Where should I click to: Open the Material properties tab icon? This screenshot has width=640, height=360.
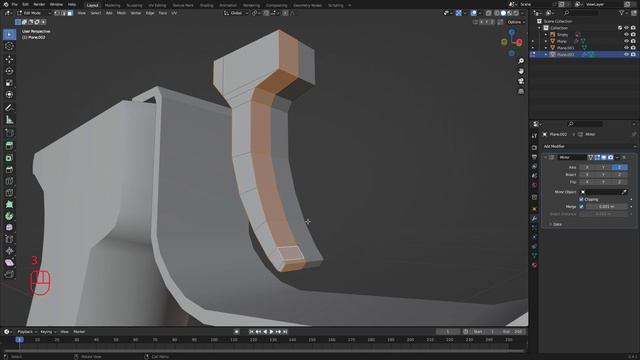click(x=534, y=265)
